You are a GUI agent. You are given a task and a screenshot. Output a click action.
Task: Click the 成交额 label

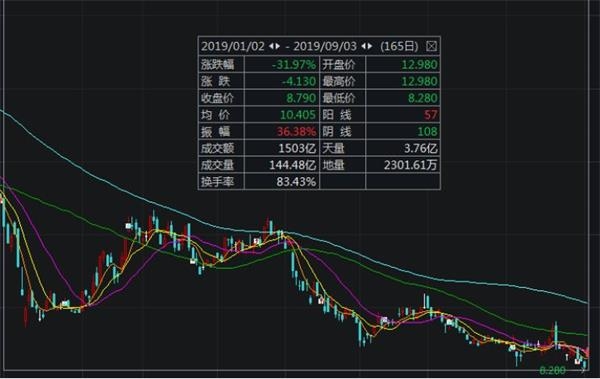217,148
